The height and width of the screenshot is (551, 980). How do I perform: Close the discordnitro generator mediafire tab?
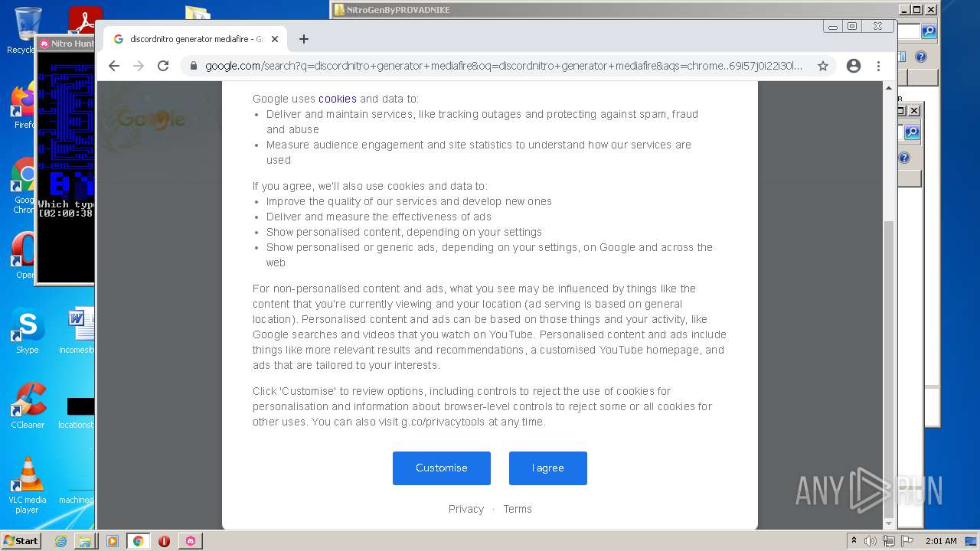coord(275,39)
